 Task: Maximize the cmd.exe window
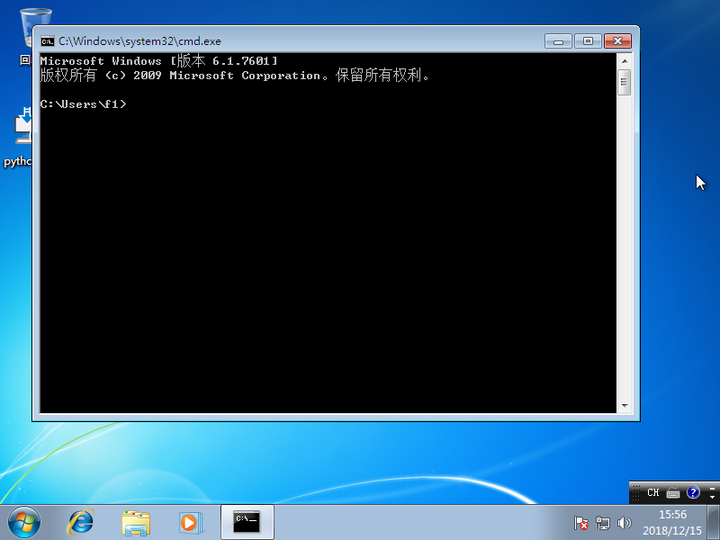pos(588,41)
